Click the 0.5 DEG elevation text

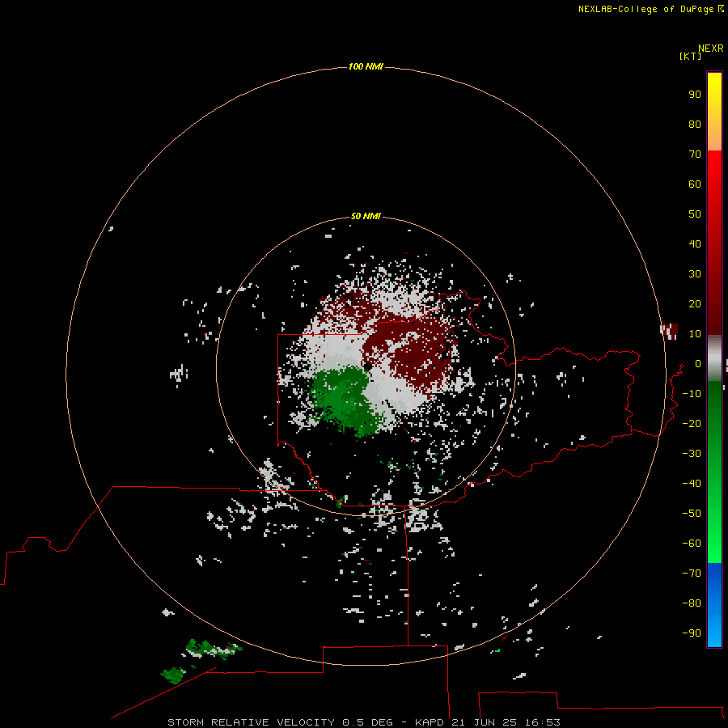pos(367,722)
